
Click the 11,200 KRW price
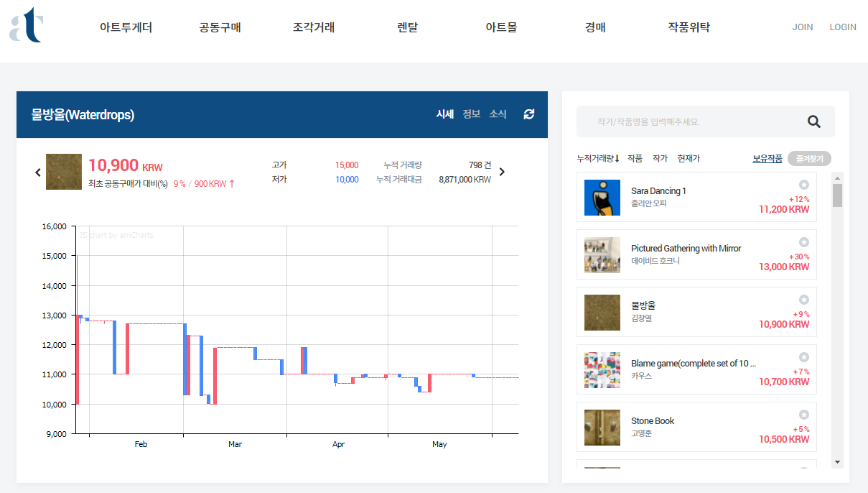point(783,210)
